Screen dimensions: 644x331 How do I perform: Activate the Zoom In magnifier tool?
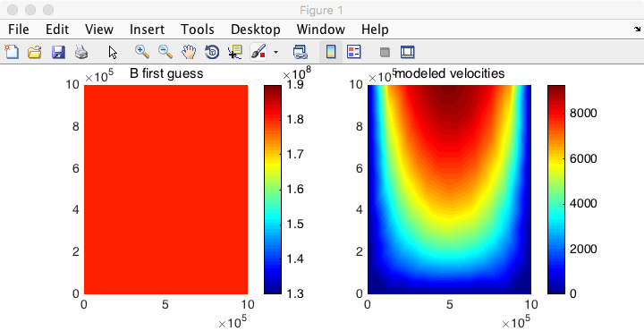tap(142, 52)
